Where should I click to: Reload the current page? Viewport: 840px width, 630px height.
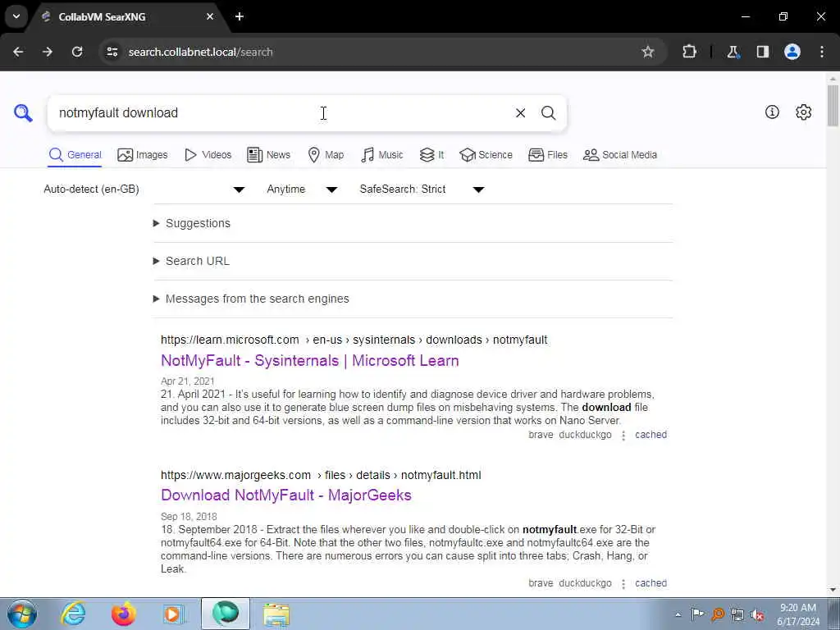click(x=77, y=52)
